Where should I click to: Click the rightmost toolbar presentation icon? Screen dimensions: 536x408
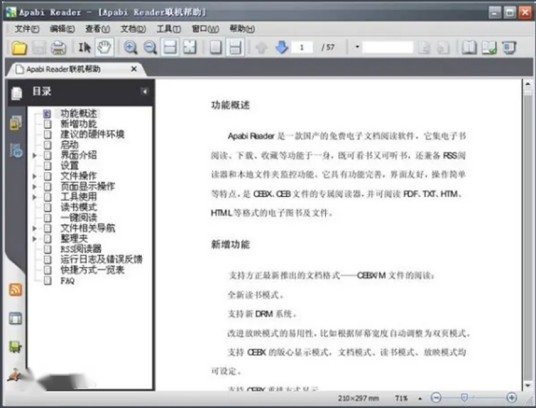[509, 47]
